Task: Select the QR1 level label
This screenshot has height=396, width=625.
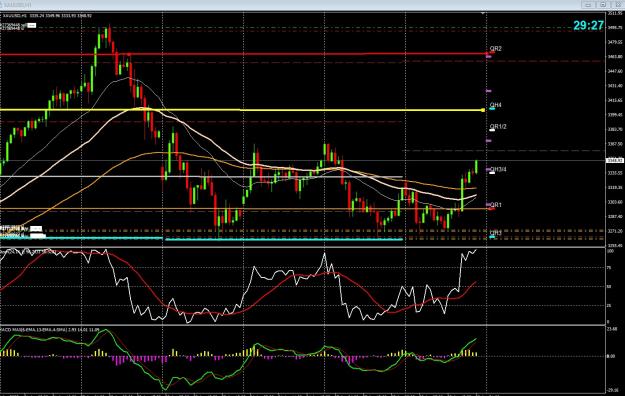Action: coord(495,205)
